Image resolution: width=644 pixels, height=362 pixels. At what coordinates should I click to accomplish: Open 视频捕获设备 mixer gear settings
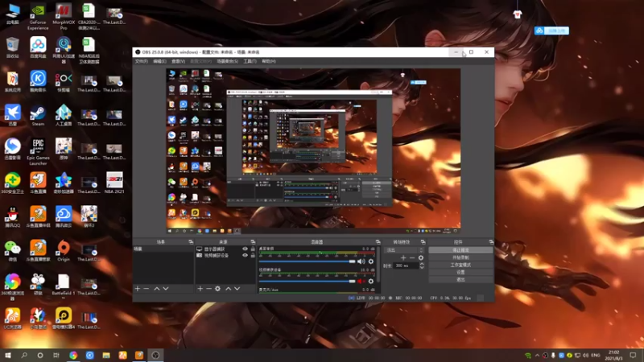coord(371,281)
